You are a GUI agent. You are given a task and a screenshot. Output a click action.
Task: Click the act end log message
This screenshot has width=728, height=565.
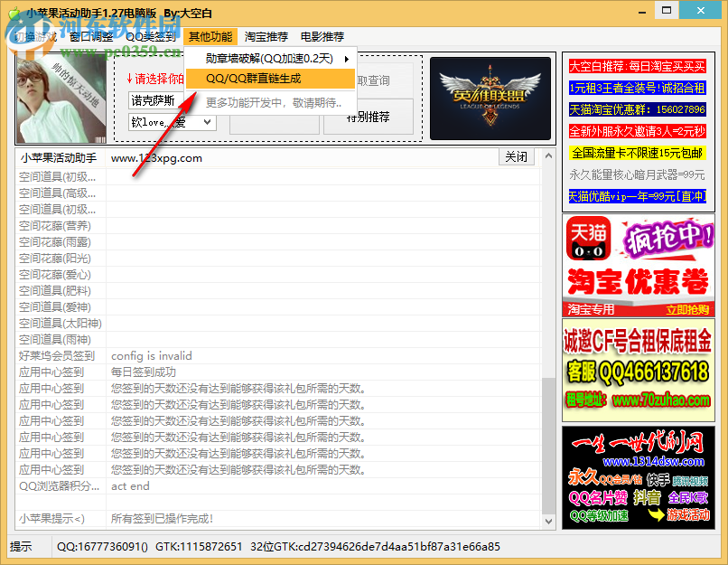click(130, 486)
